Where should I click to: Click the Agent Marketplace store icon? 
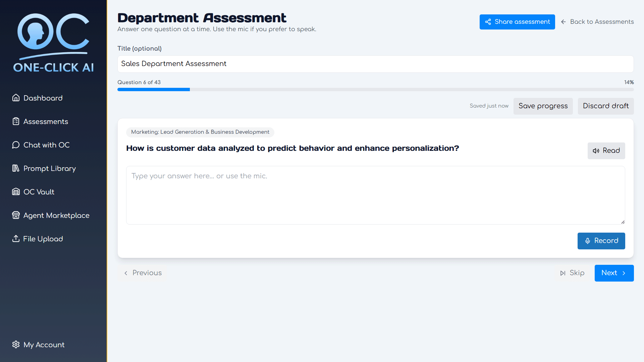pos(16,215)
